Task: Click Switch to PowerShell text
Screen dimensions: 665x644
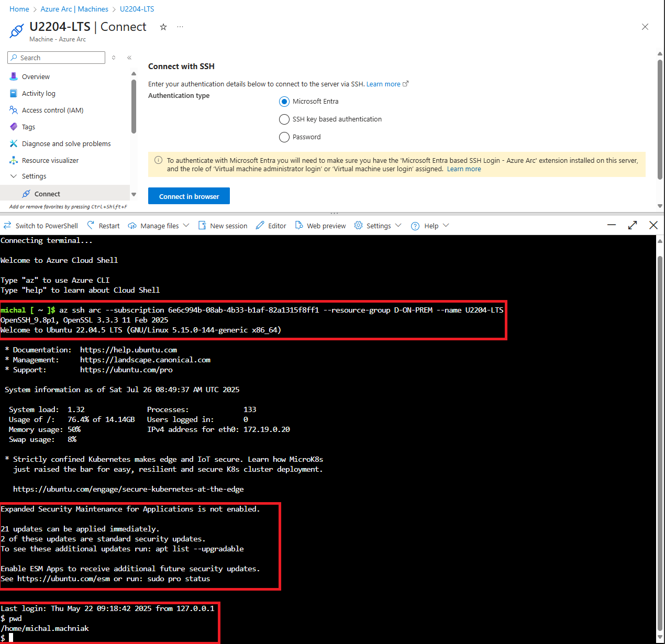Action: pos(47,226)
